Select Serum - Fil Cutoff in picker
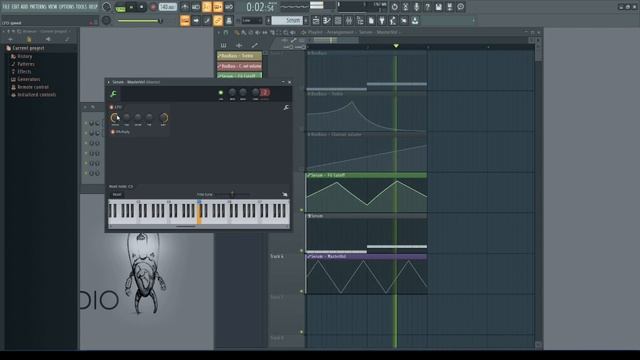Screen dimensions: 640x360 [239, 76]
